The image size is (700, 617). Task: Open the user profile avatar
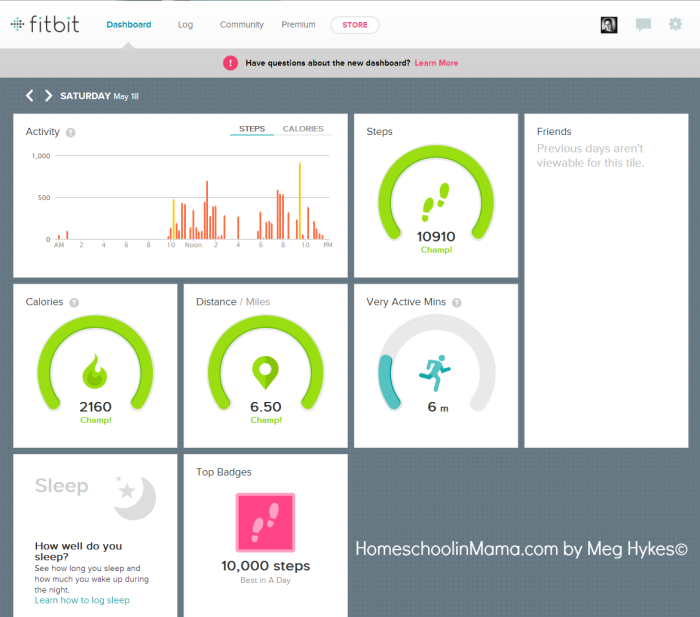click(609, 25)
